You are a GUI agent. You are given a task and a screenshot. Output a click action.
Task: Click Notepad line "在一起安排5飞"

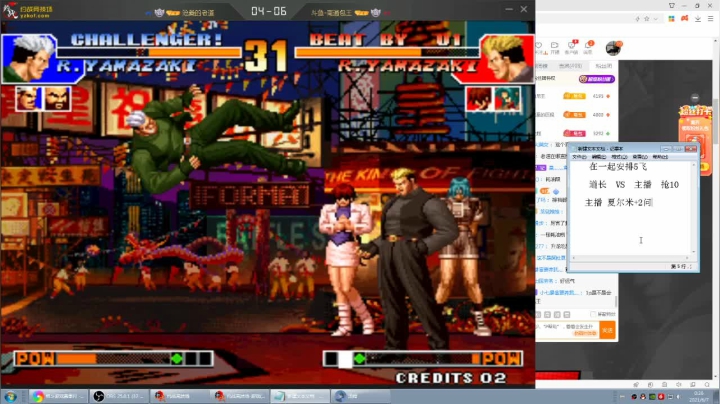(x=618, y=167)
